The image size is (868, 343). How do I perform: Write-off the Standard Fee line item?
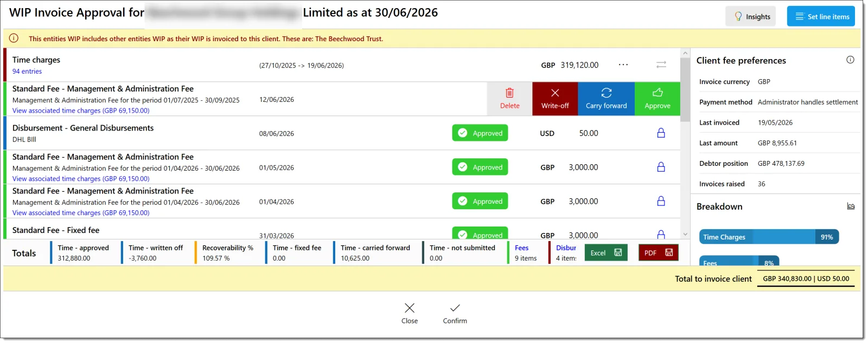point(555,99)
